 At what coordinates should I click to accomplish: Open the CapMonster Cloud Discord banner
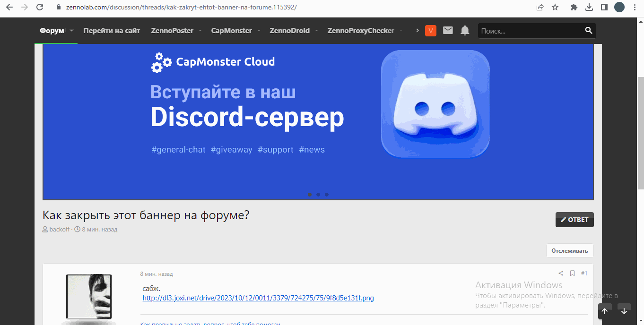pos(318,122)
